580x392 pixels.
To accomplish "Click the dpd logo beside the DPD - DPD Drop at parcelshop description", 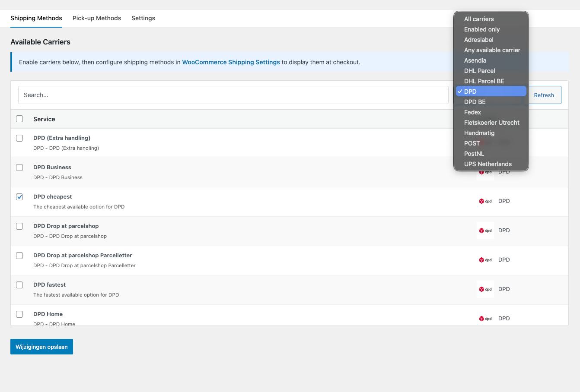I will (485, 231).
